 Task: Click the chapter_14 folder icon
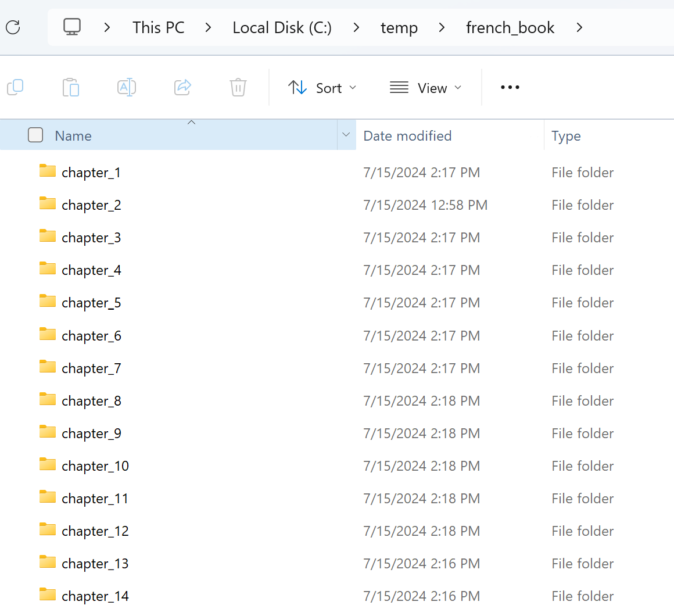(47, 595)
